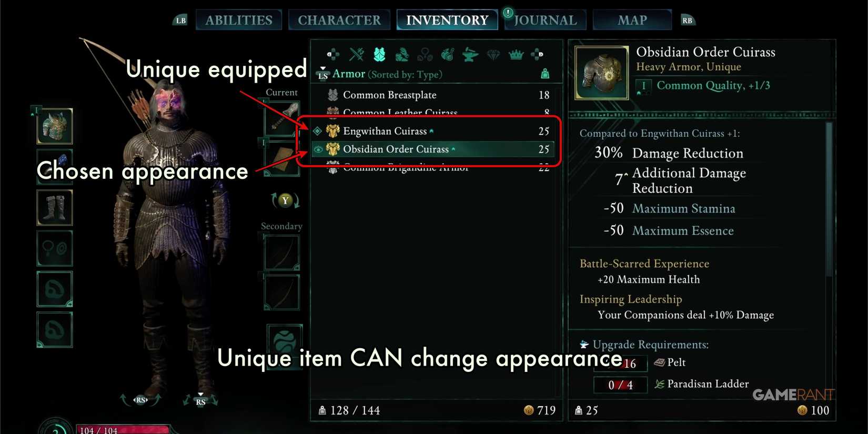Open the crafting materials anvil category
The image size is (868, 434).
point(470,54)
